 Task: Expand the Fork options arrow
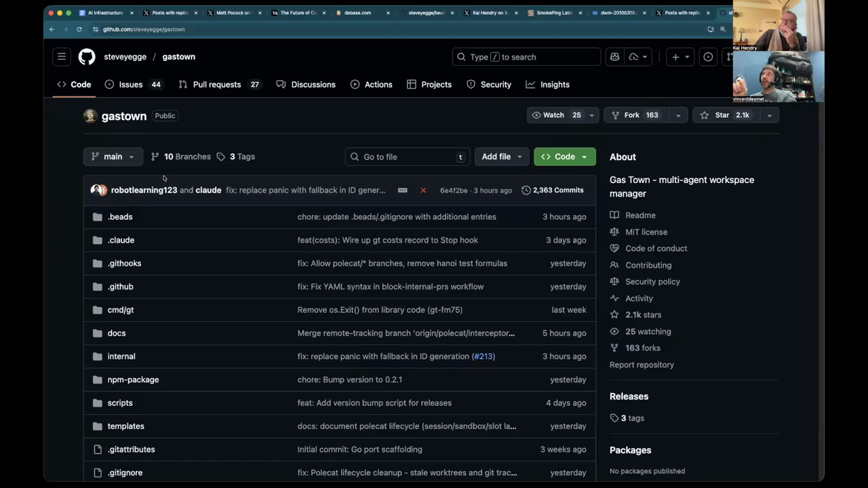pyautogui.click(x=678, y=115)
